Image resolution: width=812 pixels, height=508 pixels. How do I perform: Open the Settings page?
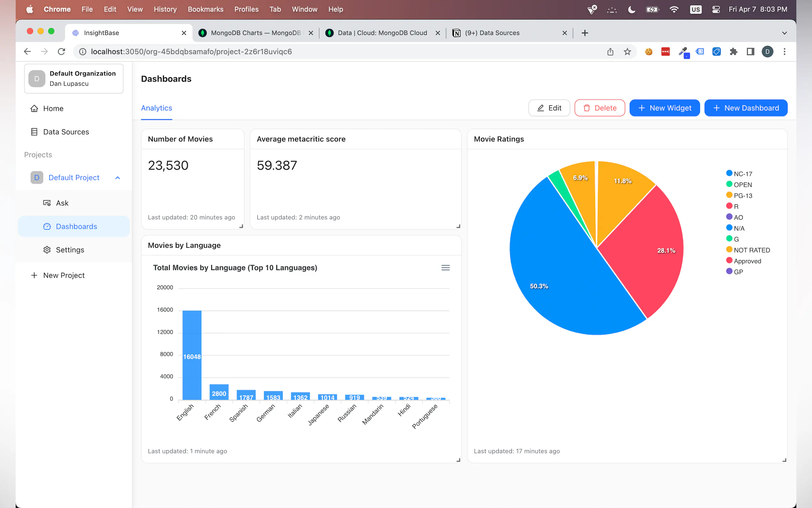point(70,250)
